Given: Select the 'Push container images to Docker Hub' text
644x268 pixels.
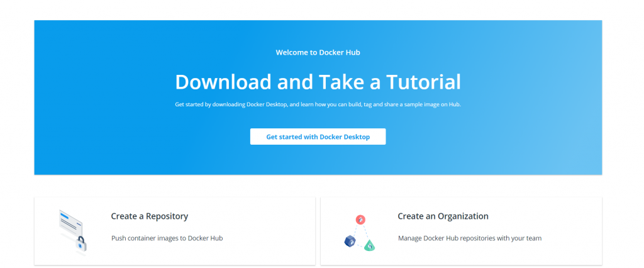Looking at the screenshot, I should coord(167,238).
